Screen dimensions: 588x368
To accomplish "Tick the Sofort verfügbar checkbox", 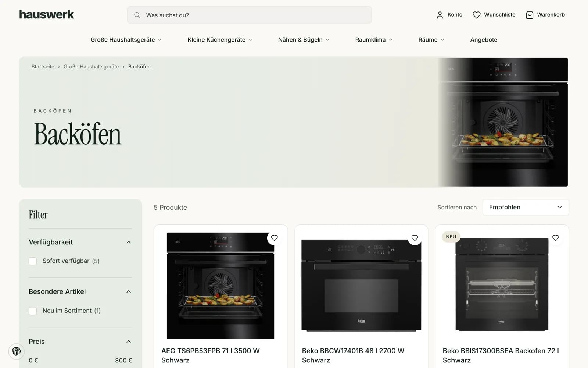I will click(x=33, y=261).
